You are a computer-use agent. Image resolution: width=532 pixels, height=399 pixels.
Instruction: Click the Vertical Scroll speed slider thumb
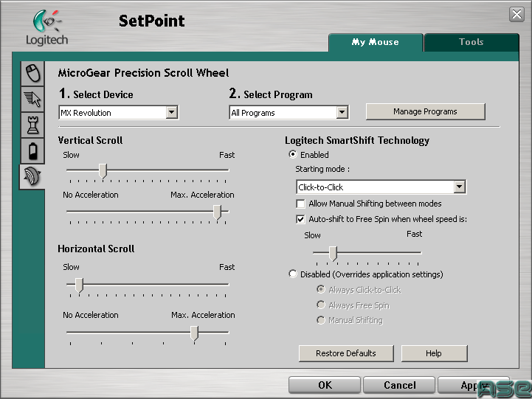pos(103,170)
